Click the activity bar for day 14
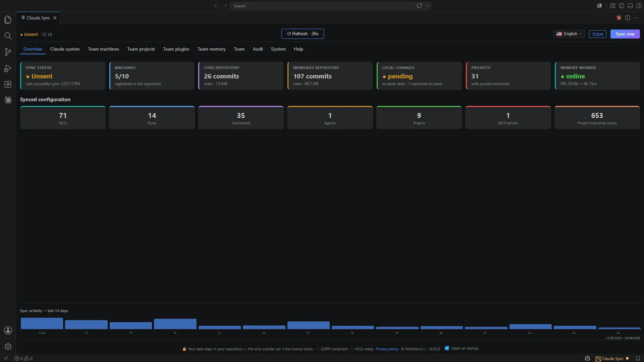 [175, 324]
